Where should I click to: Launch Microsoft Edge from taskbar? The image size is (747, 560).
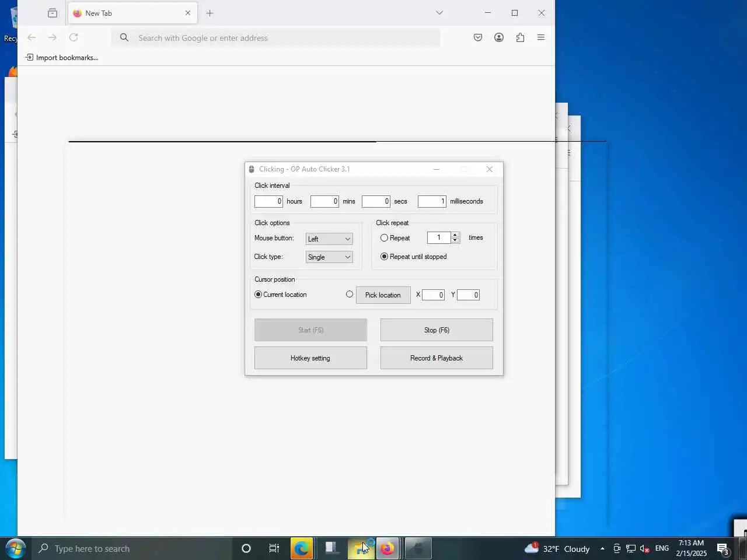point(302,548)
